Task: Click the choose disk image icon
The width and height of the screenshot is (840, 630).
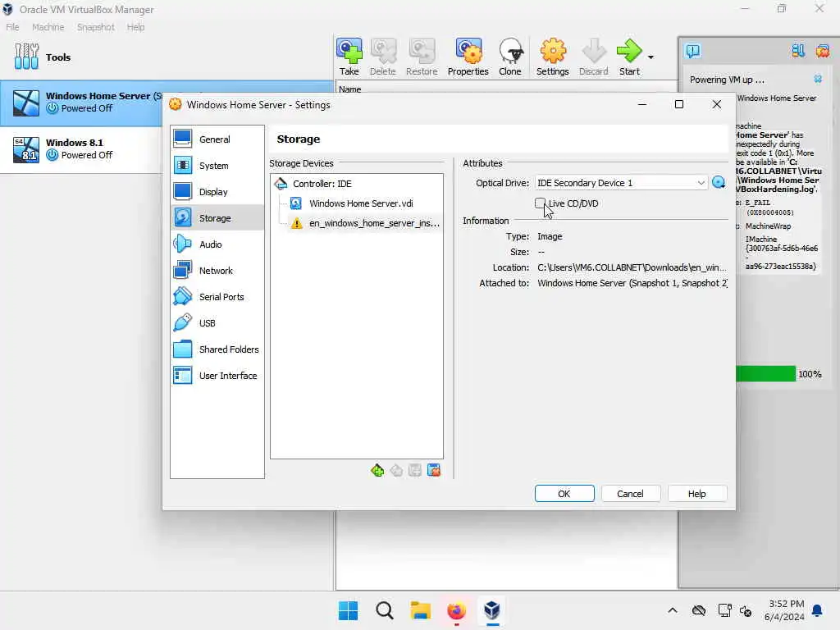Action: point(719,183)
